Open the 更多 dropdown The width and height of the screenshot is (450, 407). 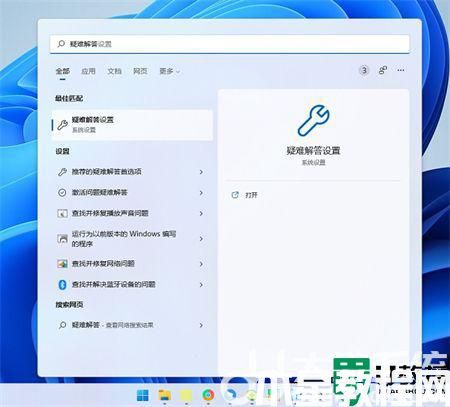170,71
